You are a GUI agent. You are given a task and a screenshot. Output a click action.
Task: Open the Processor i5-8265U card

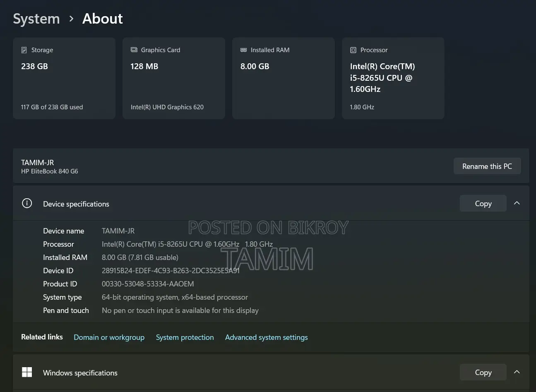tap(393, 78)
